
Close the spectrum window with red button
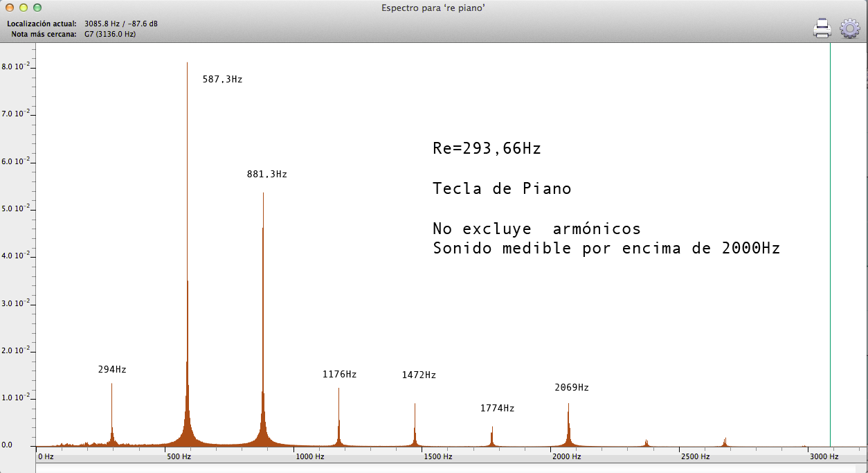[9, 8]
